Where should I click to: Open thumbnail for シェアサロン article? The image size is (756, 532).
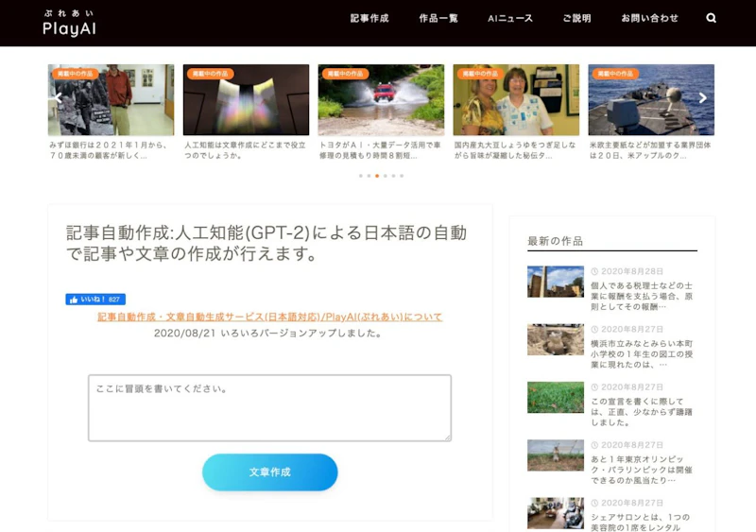coord(556,513)
